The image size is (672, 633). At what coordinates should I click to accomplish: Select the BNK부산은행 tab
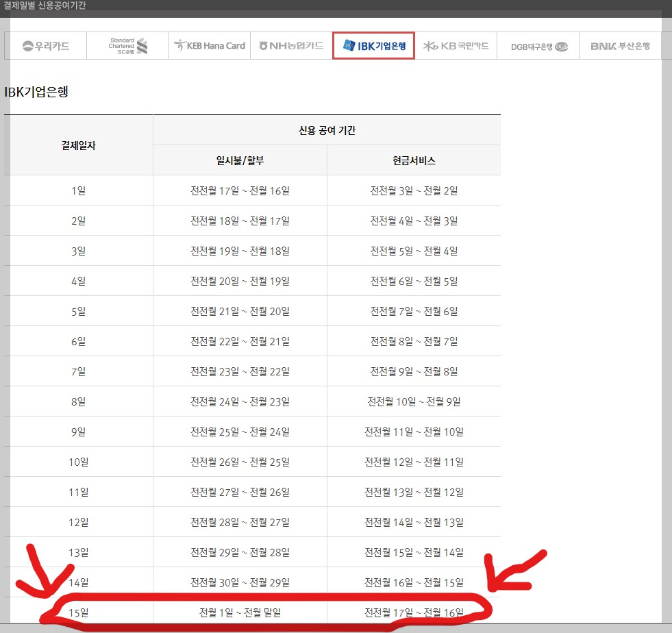point(620,45)
